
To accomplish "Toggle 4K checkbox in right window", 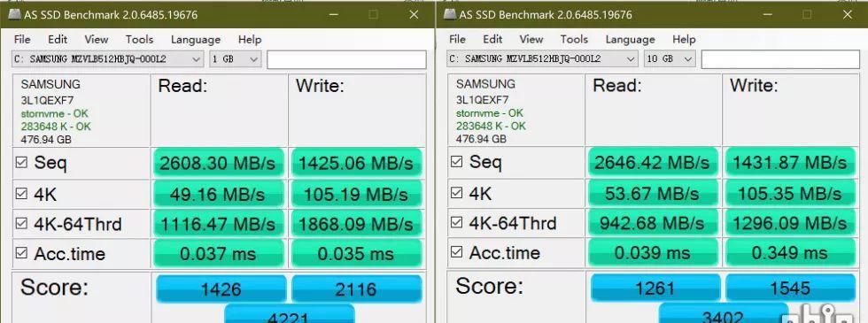I will click(x=457, y=193).
